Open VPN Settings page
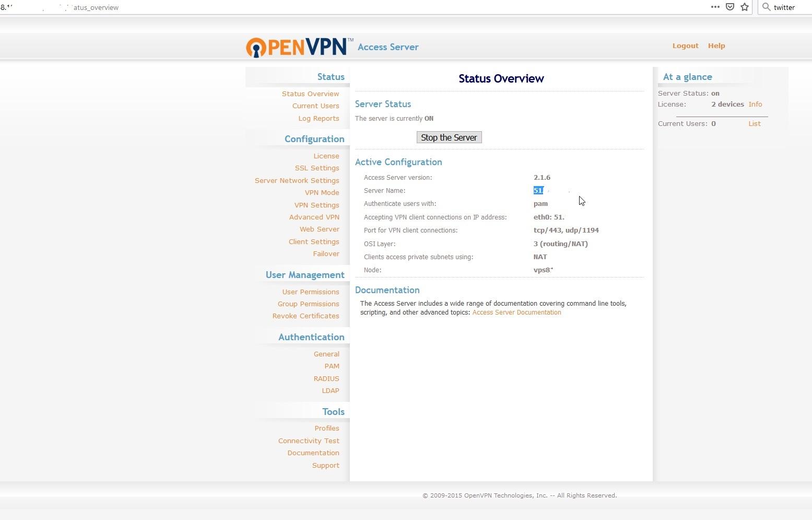Viewport: 812px width, 520px height. (316, 205)
